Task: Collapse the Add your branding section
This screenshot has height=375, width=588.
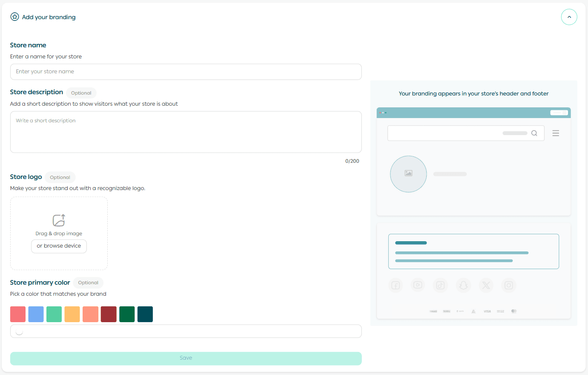Action: (x=569, y=17)
